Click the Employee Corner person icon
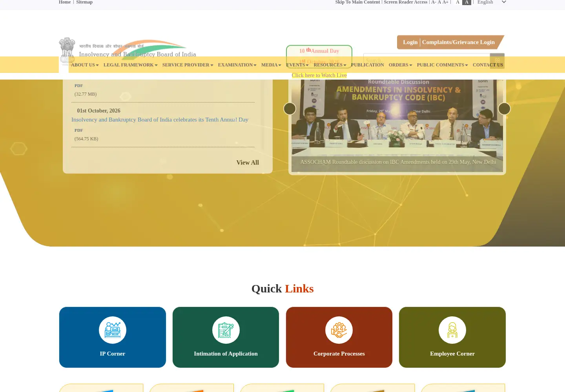Image resolution: width=565 pixels, height=392 pixels. (x=452, y=330)
